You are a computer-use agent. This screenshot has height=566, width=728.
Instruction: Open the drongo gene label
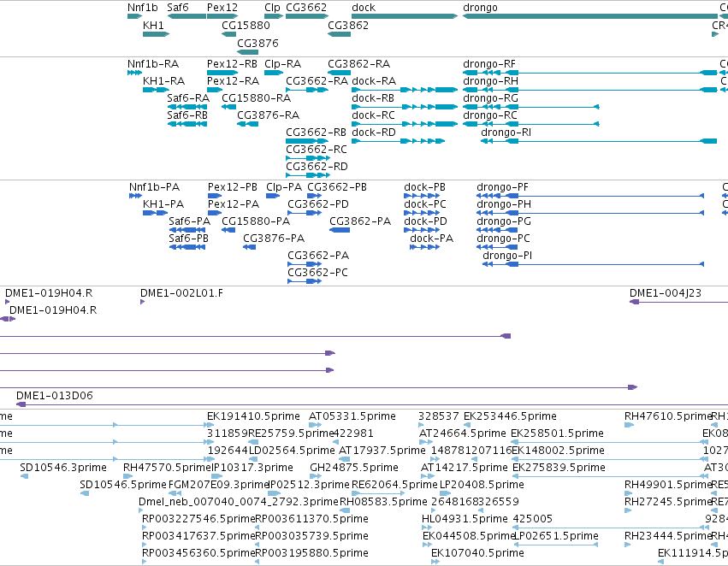[x=480, y=8]
